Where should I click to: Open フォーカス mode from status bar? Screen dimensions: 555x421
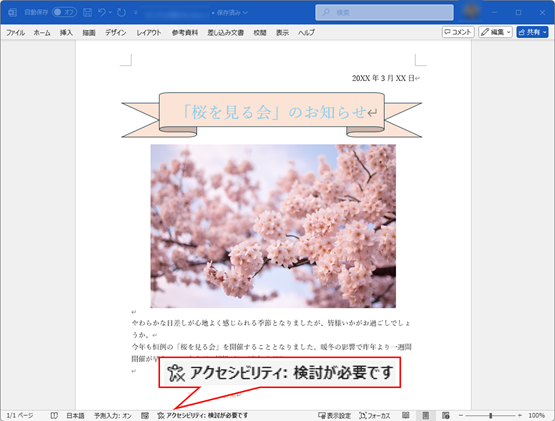375,415
